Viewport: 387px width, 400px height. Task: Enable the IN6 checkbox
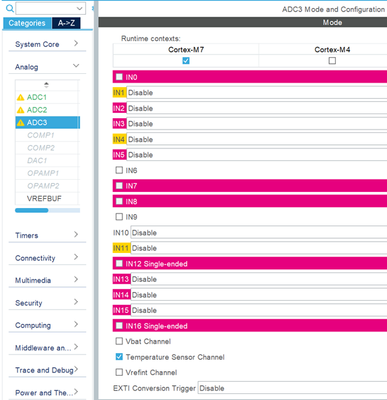coord(119,170)
